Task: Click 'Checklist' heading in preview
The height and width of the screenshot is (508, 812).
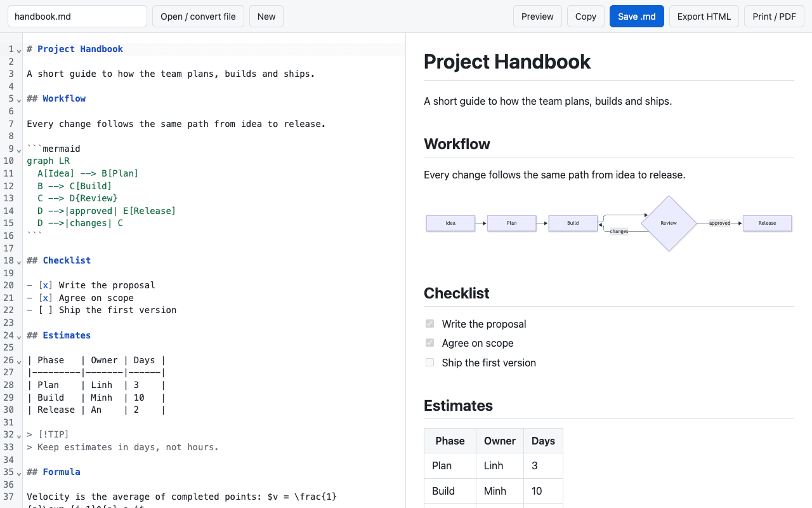Action: (457, 293)
